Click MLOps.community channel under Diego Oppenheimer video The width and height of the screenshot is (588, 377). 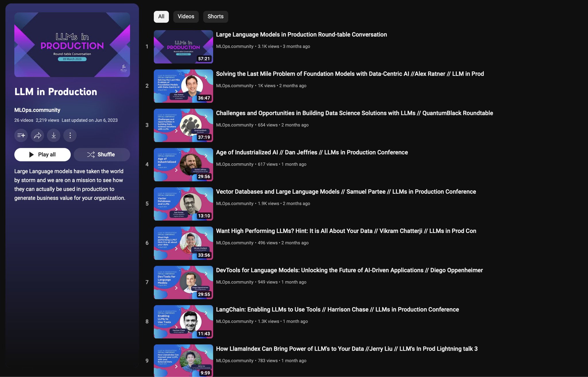click(x=235, y=282)
